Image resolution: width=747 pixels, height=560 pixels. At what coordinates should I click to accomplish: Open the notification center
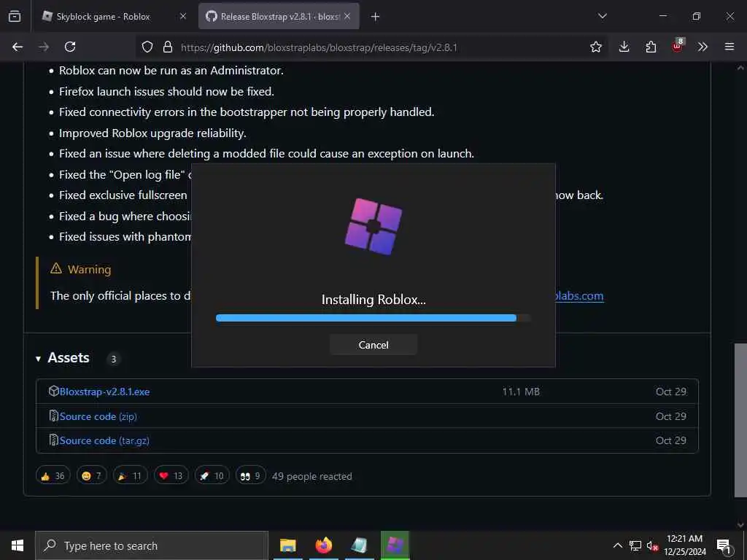click(x=724, y=545)
